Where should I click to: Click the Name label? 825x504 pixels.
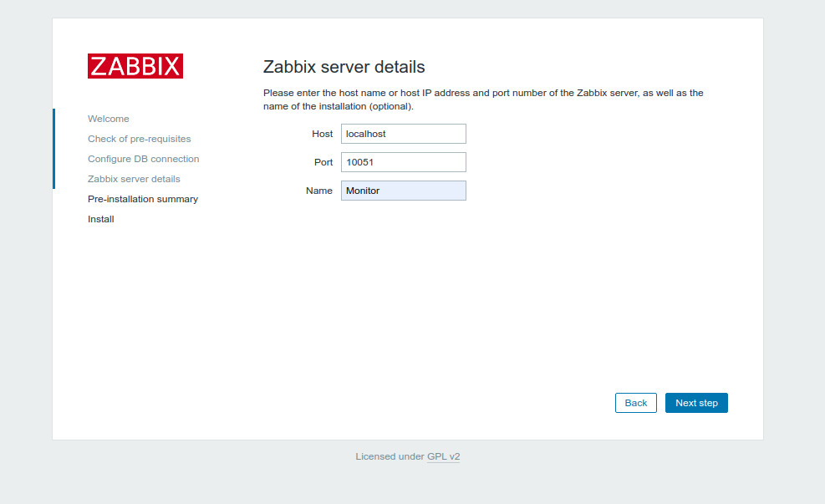(x=319, y=191)
